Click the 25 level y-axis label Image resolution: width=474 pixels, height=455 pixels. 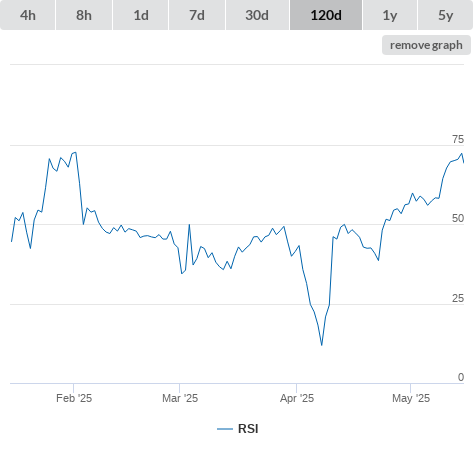tap(458, 298)
